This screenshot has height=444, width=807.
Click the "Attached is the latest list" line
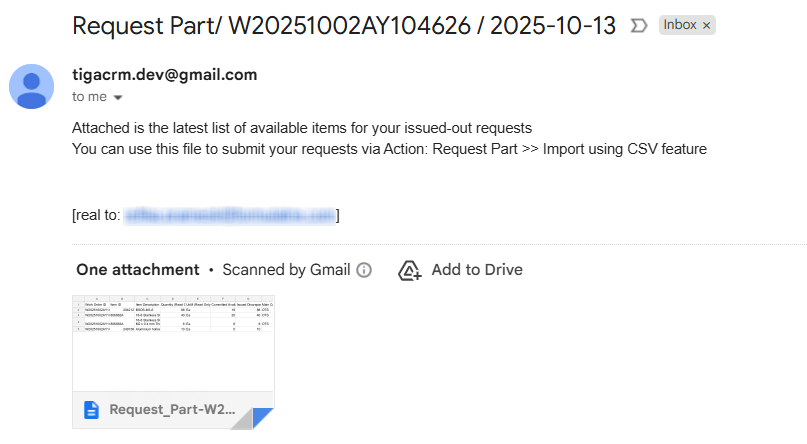pos(302,128)
